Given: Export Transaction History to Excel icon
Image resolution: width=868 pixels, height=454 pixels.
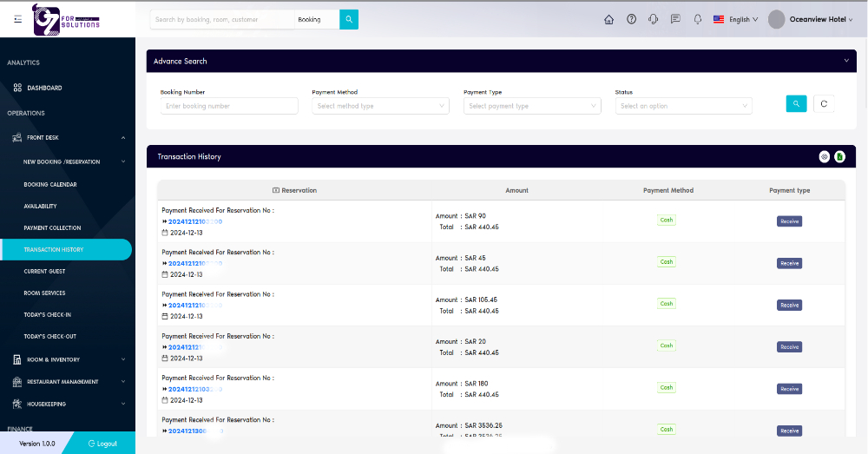Looking at the screenshot, I should tap(839, 156).
